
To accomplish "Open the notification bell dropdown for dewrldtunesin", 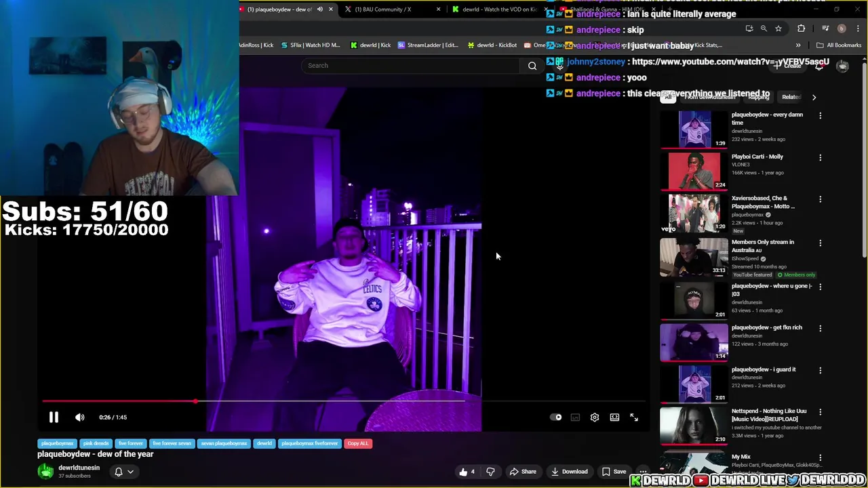I will (123, 472).
